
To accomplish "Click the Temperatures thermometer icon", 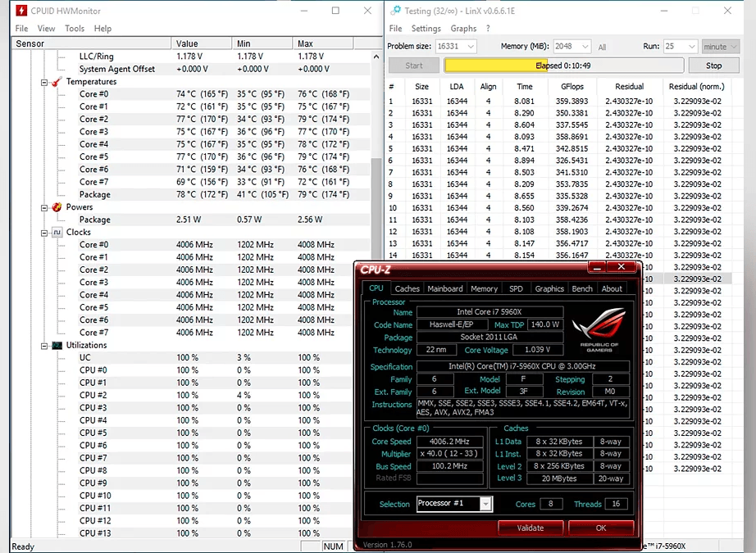I will 57,82.
